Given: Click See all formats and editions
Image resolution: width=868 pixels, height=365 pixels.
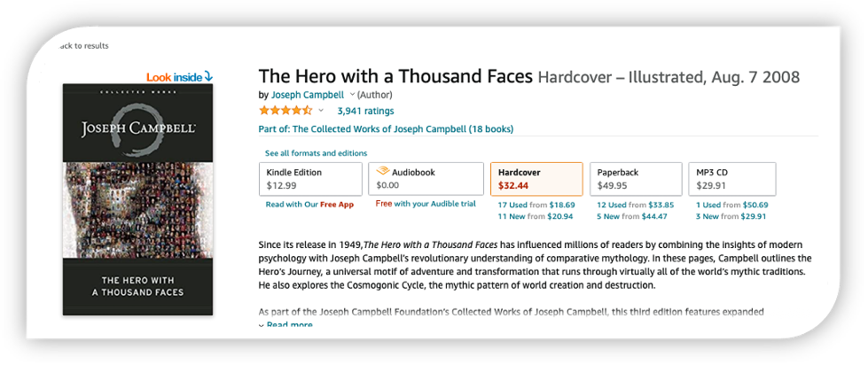Looking at the screenshot, I should 316,153.
